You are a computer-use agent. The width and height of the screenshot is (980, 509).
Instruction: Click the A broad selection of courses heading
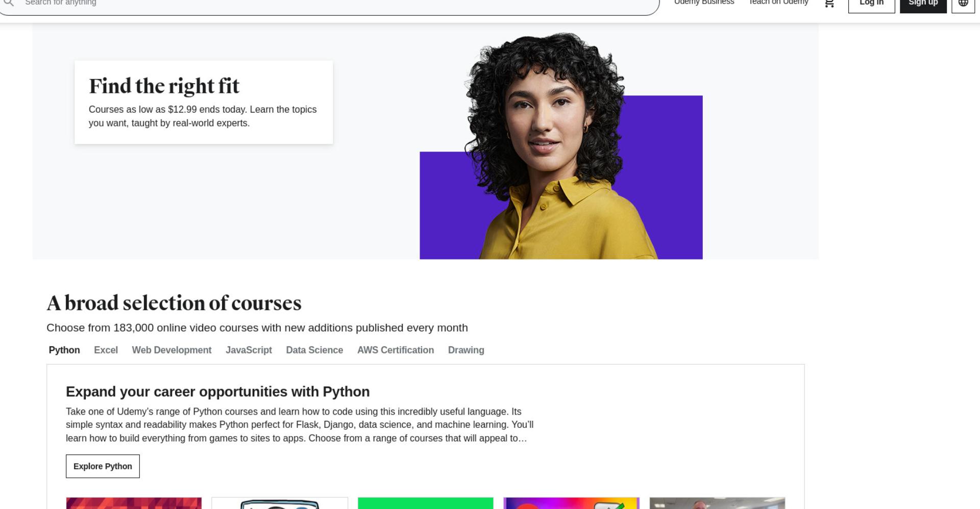click(x=174, y=303)
